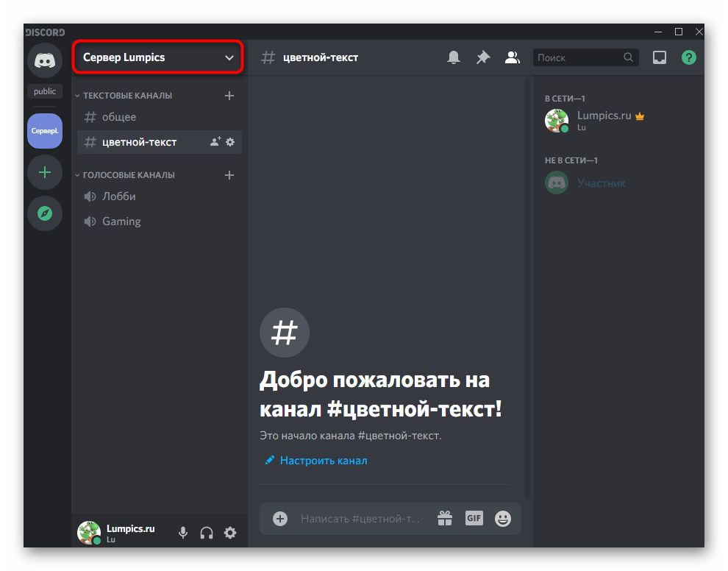Open the GIF picker
The width and height of the screenshot is (728, 571).
tap(474, 519)
